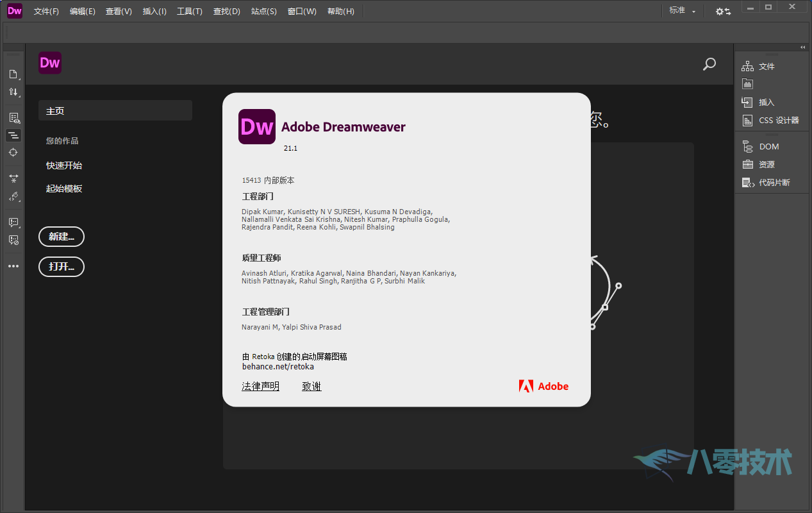Open the 窗口(W) menu
The width and height of the screenshot is (812, 513).
302,12
